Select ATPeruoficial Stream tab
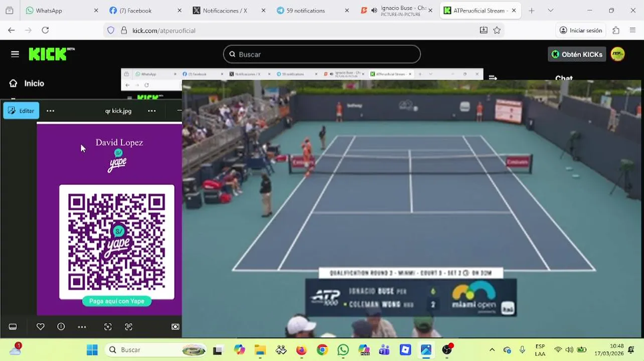 (480, 11)
